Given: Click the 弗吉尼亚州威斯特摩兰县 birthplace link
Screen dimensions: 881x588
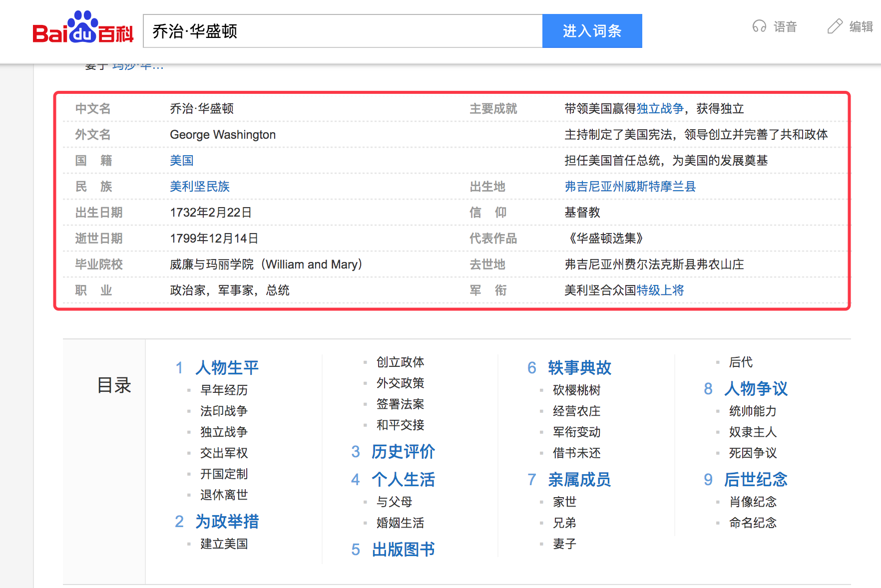Looking at the screenshot, I should point(630,186).
